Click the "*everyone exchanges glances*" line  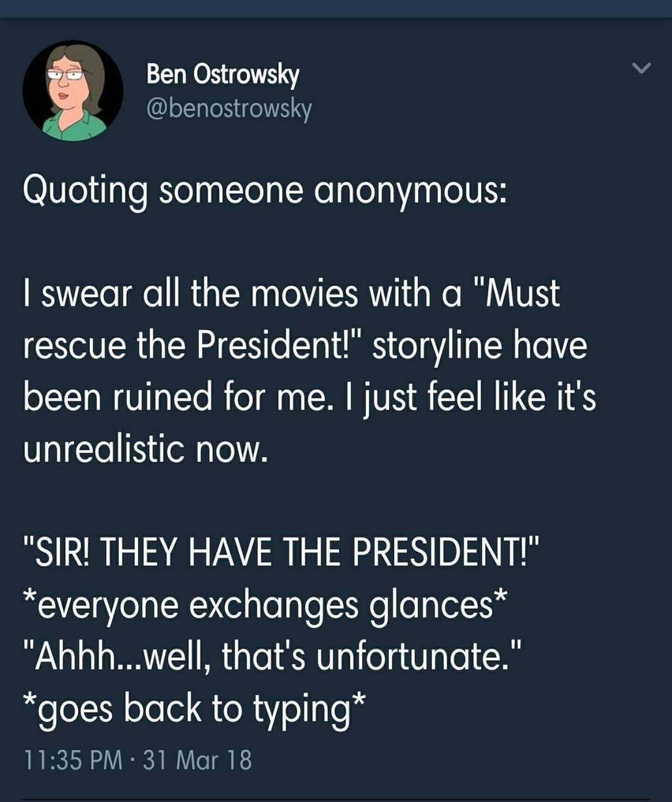(x=265, y=604)
